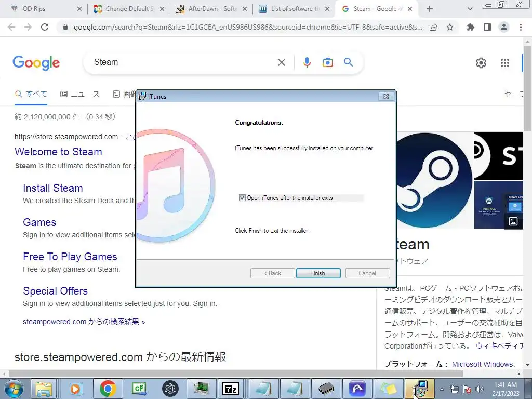Click the Google logo

pos(36,63)
